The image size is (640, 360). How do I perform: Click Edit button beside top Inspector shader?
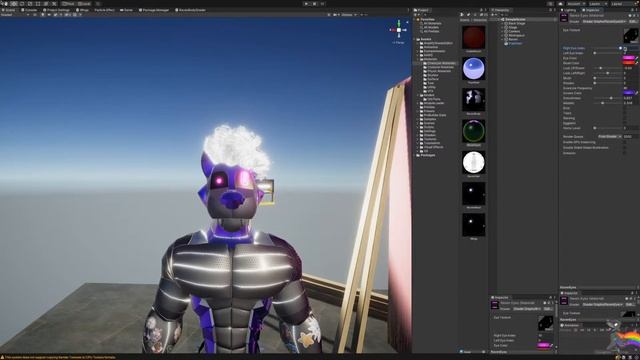tap(632, 21)
